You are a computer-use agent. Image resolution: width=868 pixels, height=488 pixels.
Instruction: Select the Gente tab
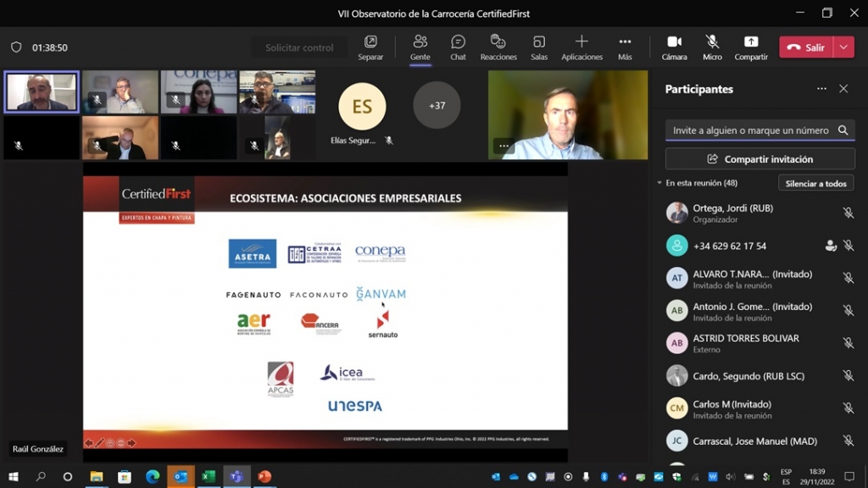[420, 47]
